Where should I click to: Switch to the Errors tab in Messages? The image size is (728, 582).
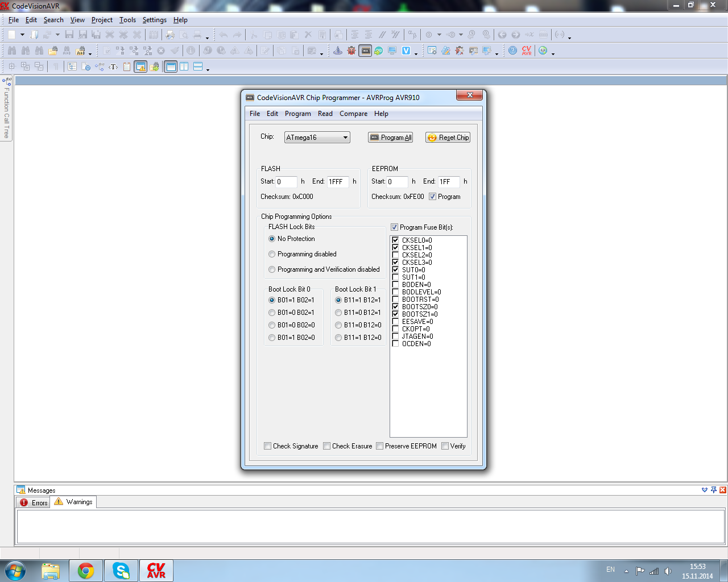pos(34,502)
